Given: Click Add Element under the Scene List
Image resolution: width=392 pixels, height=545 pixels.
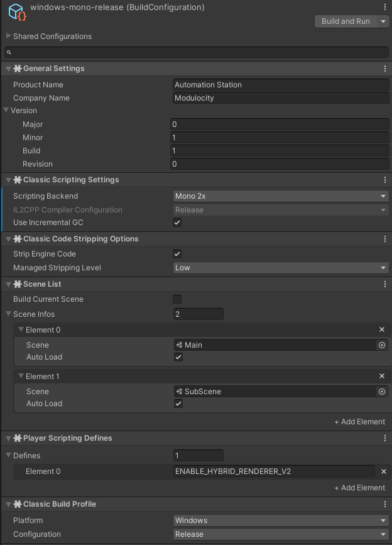Looking at the screenshot, I should coord(359,421).
